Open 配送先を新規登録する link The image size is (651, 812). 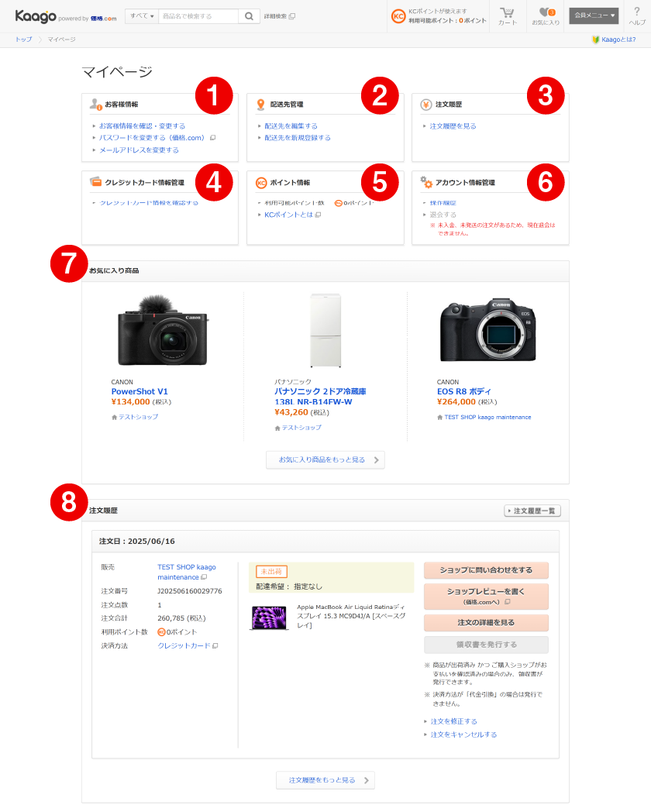click(298, 138)
